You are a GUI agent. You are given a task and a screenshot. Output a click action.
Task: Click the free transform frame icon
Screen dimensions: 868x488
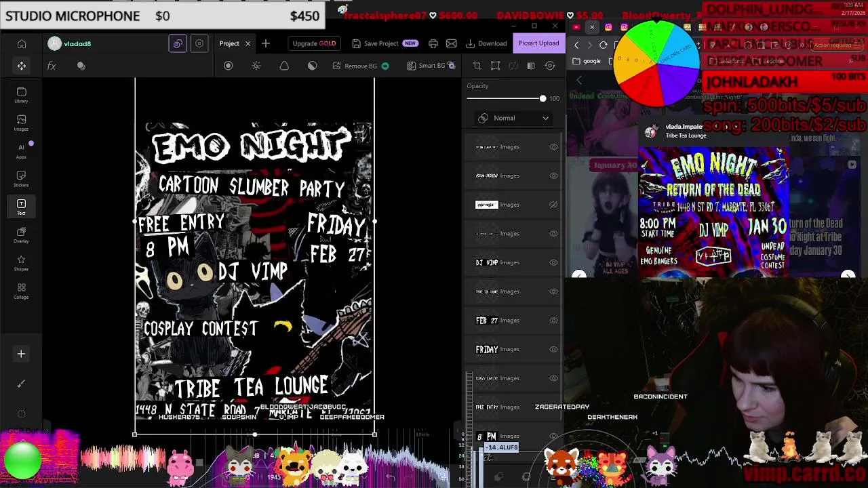pyautogui.click(x=495, y=66)
